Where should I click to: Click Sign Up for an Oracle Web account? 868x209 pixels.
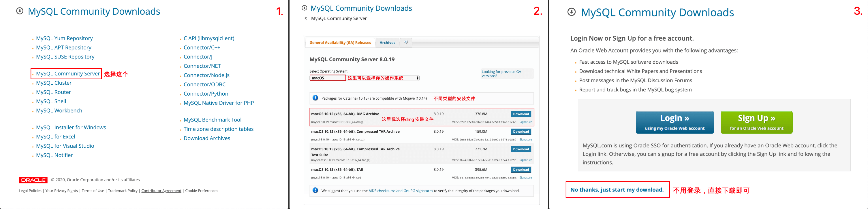[x=756, y=122]
